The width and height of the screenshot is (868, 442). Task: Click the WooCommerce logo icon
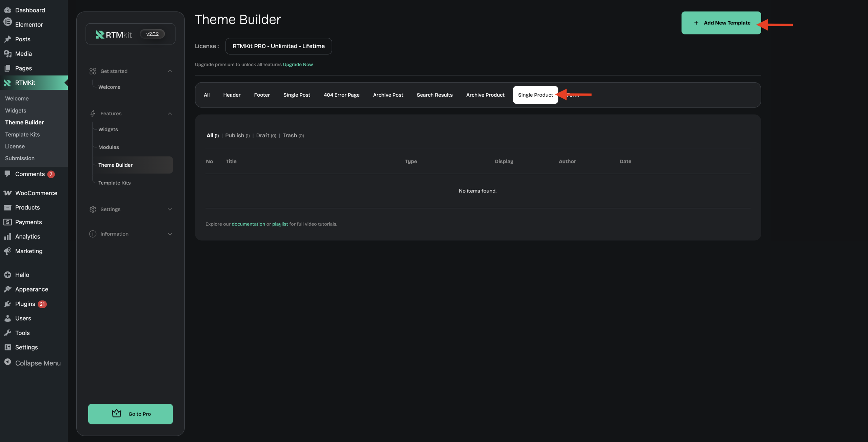click(7, 193)
